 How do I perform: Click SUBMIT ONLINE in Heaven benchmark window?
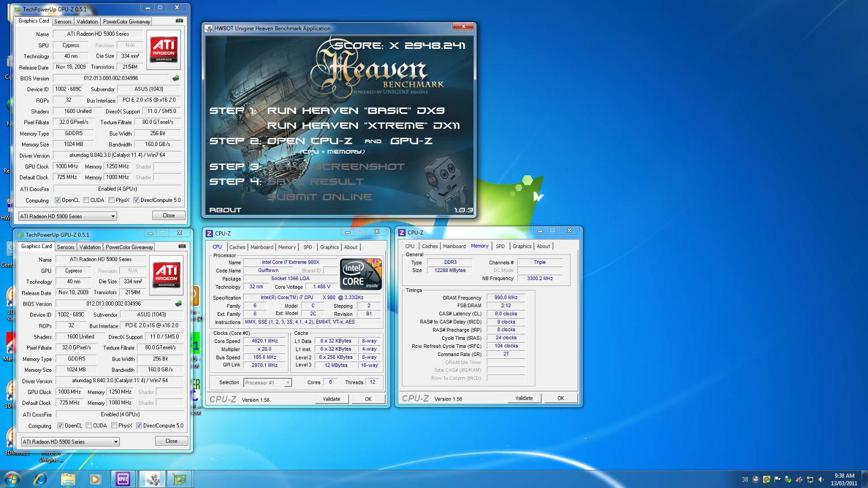[320, 197]
